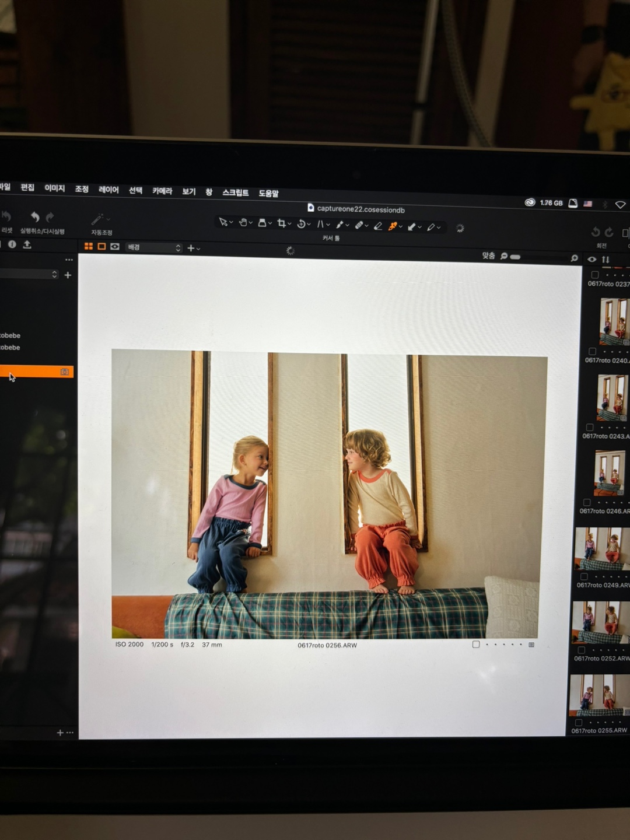Select the 0617roto 0249.ARW thumbnail
Screen dimensions: 630x840
pyautogui.click(x=602, y=549)
